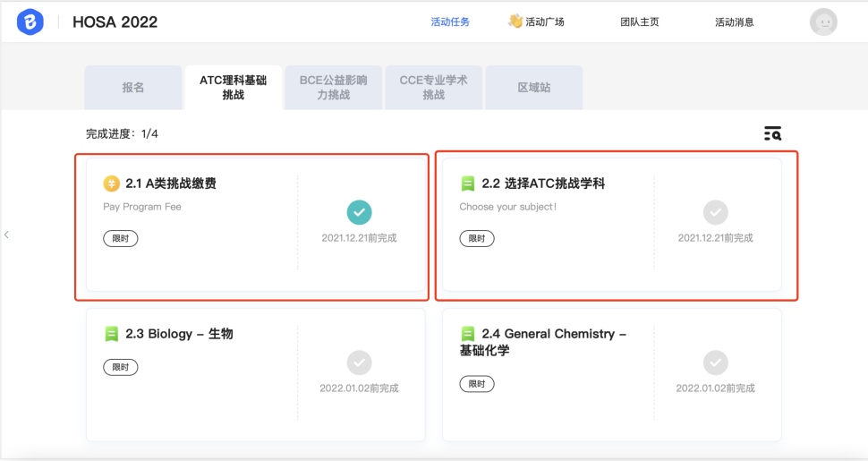Click the blue B logo icon
This screenshot has height=461, width=868.
[30, 22]
